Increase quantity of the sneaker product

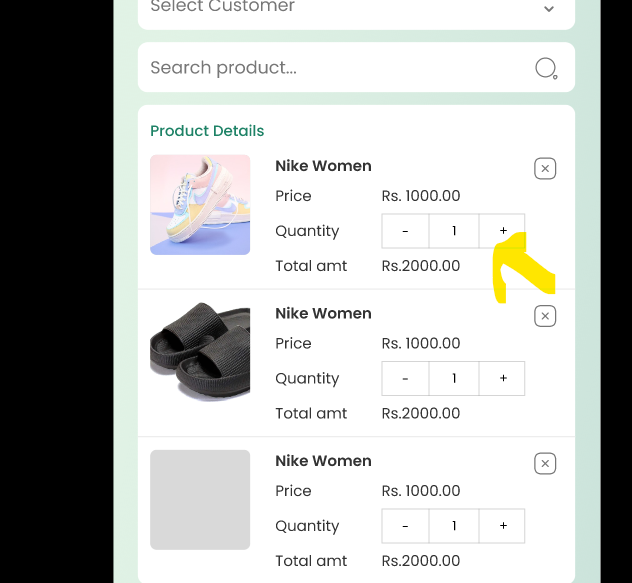tap(502, 231)
